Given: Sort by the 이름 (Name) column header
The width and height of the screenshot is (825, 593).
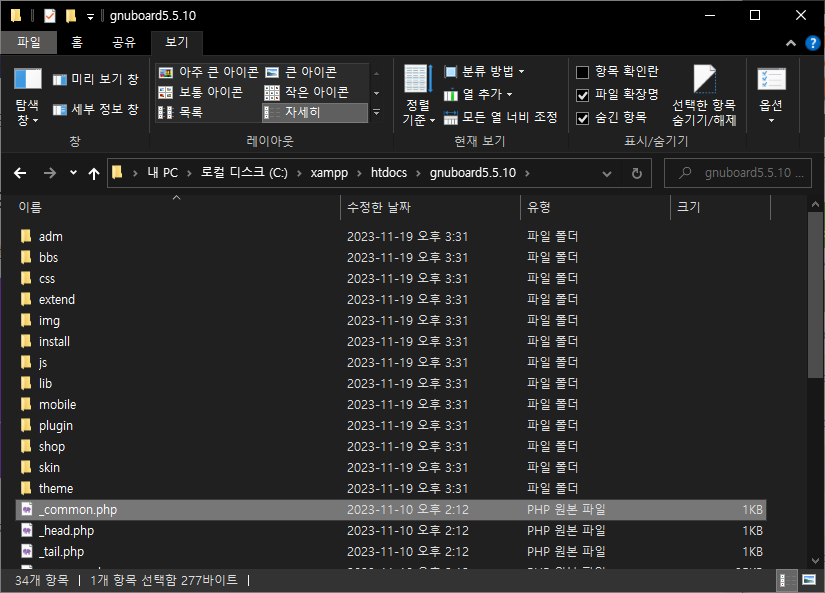Looking at the screenshot, I should (178, 207).
